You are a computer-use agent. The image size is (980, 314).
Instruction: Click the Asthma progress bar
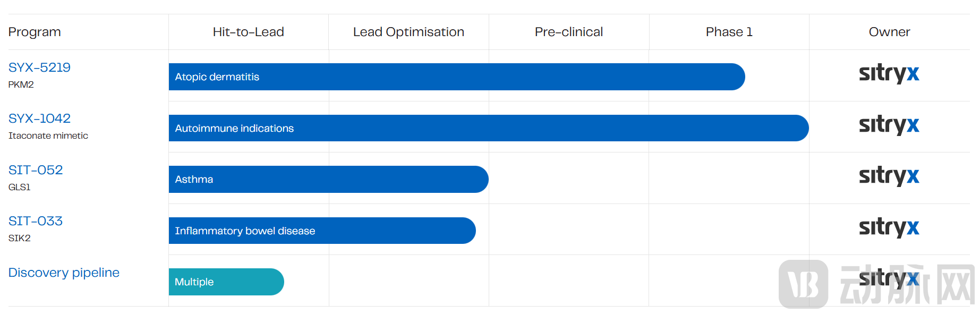tap(328, 180)
